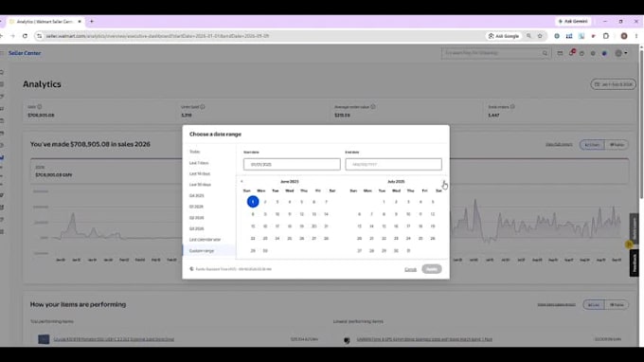Viewport: 644px width, 362px height.
Task: Pick July 1 in the calendar
Action: tap(384, 202)
